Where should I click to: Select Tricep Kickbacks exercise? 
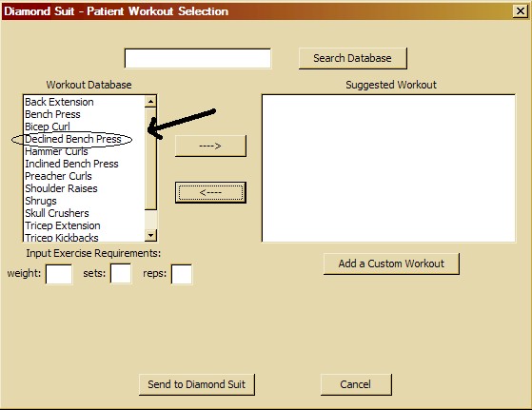click(85, 237)
